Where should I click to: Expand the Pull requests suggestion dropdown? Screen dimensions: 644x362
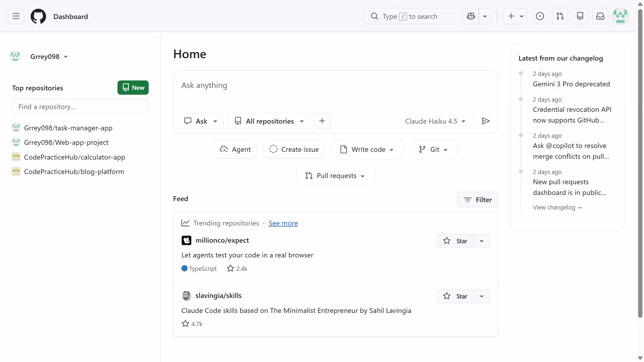tap(335, 176)
